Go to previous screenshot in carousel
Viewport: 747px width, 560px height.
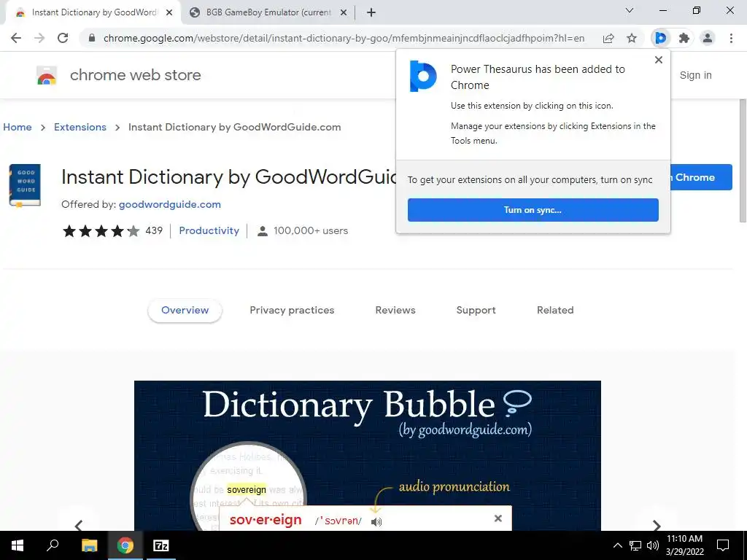79,525
